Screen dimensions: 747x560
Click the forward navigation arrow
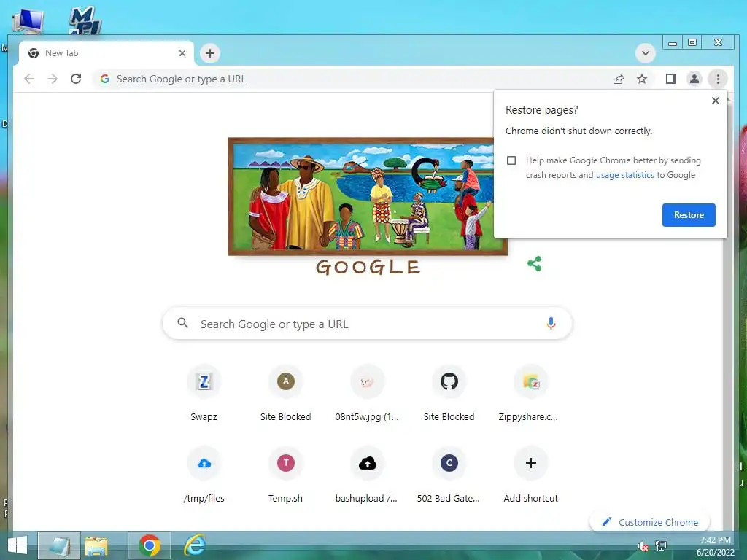coord(53,79)
